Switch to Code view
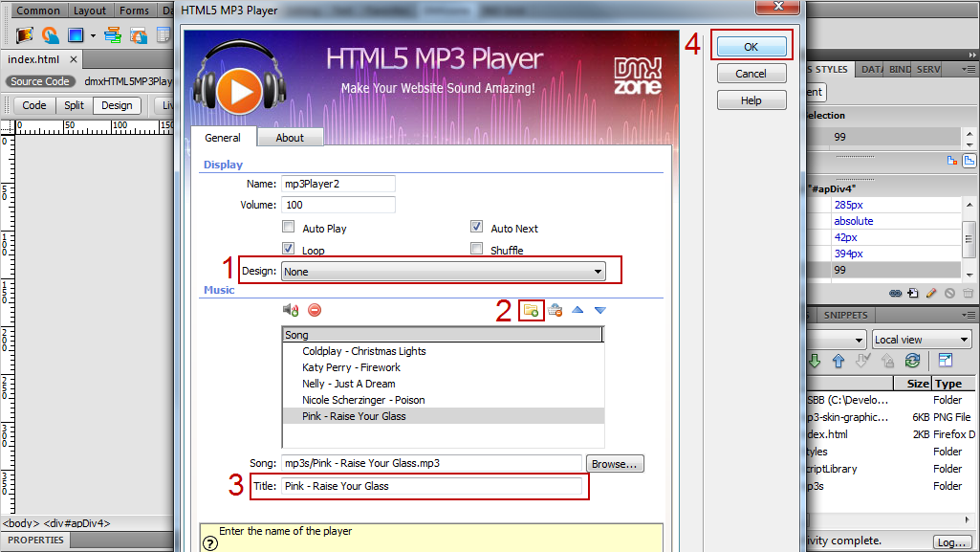 click(33, 105)
